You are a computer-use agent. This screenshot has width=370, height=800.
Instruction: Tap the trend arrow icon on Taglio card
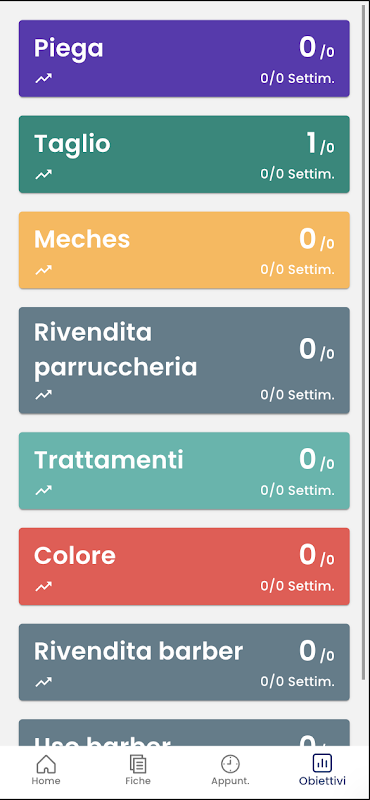point(43,174)
